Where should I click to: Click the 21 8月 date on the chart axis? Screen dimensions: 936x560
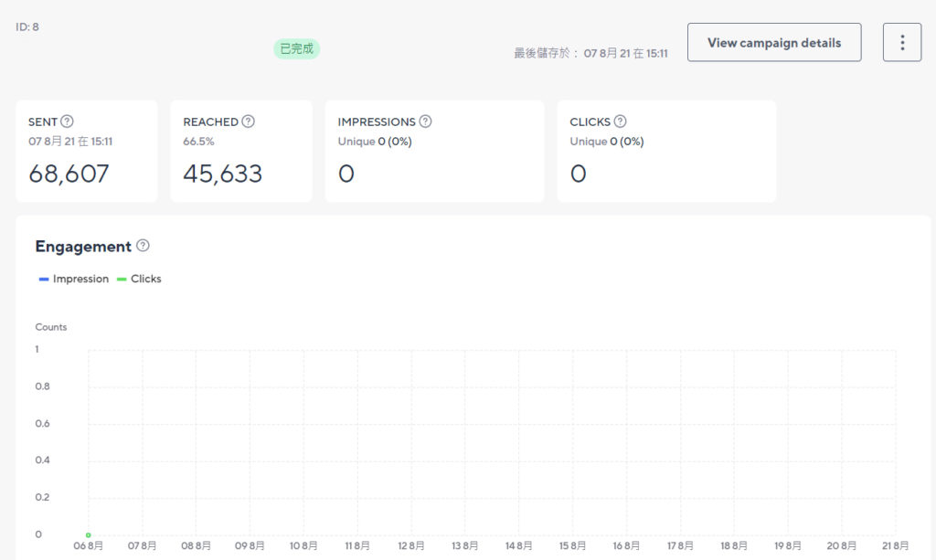(x=893, y=545)
